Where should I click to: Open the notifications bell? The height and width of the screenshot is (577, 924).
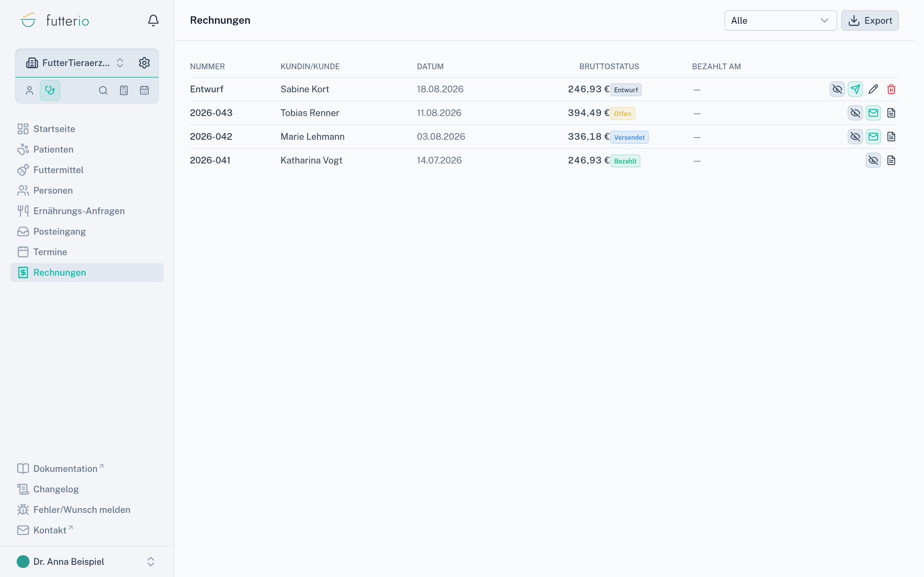(153, 21)
